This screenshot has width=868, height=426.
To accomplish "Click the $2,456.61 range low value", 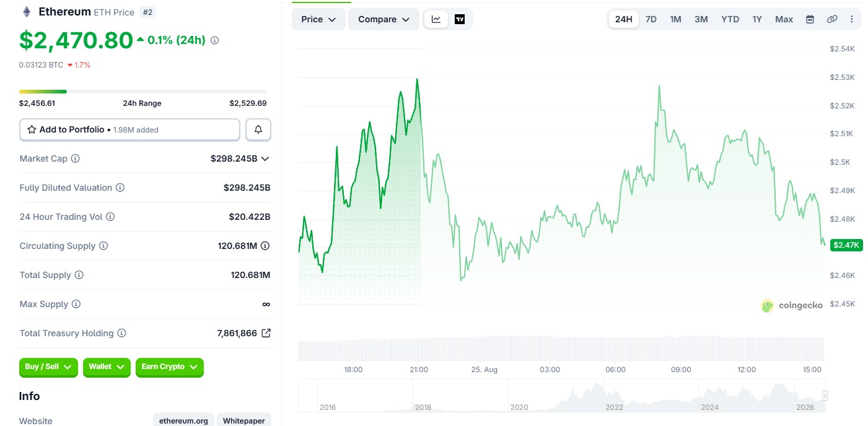I will pos(37,103).
